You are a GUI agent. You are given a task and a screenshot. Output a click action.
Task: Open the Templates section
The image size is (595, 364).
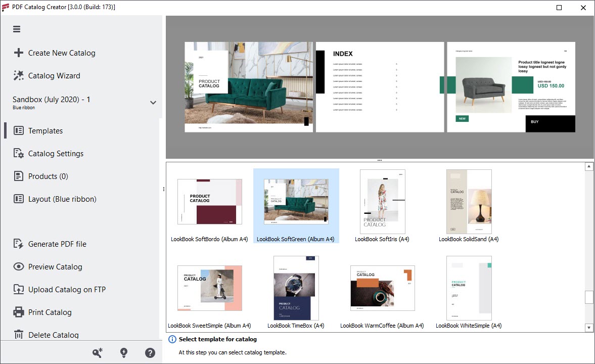(45, 131)
